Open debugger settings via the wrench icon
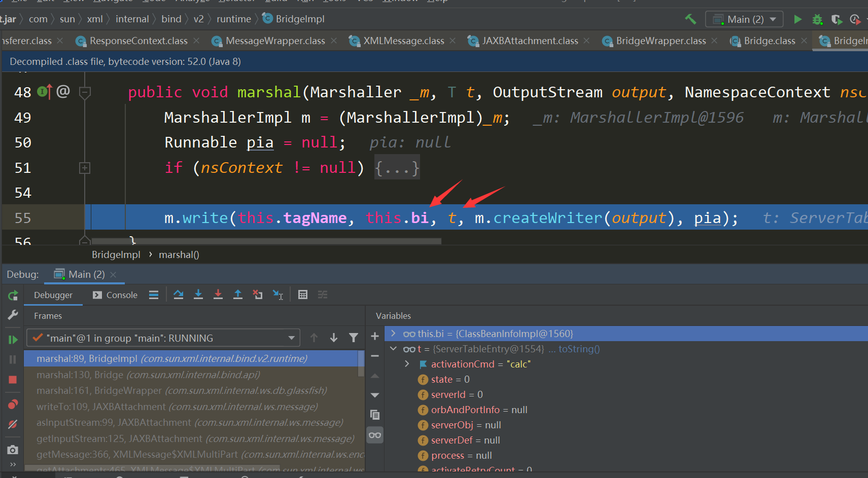The image size is (868, 478). pyautogui.click(x=13, y=315)
